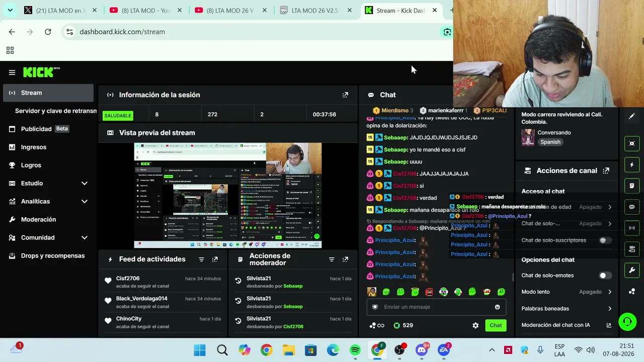Viewport: 644px width, 362px height.
Task: Click ChinoCity in activity feed
Action: [129, 318]
